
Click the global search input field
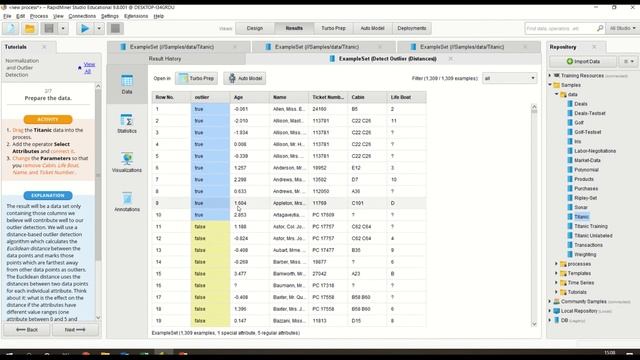560,28
